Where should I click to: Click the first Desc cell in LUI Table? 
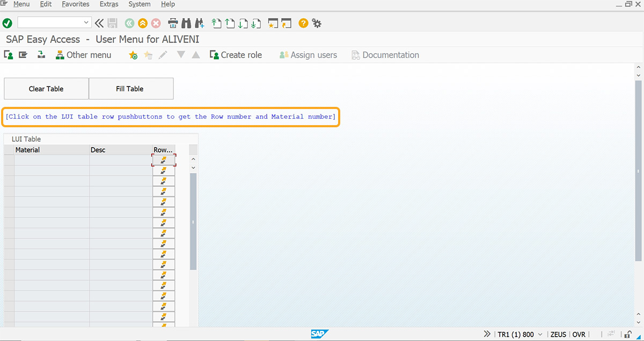coord(121,160)
